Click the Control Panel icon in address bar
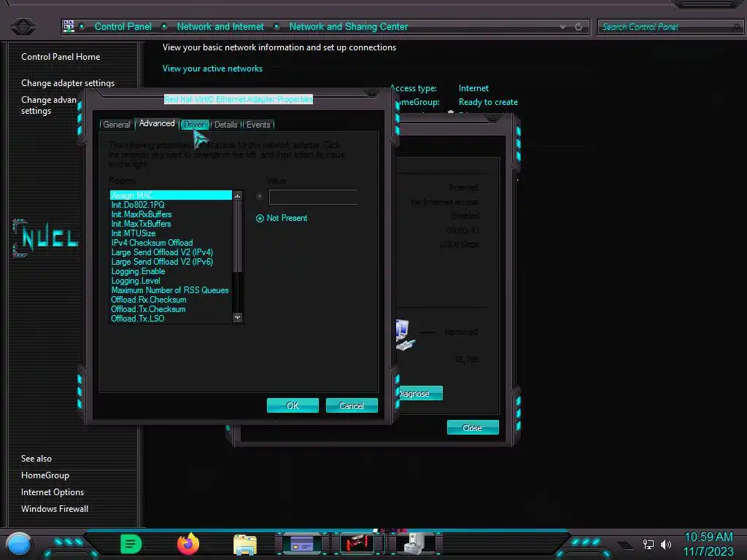The height and width of the screenshot is (560, 747). tap(69, 26)
